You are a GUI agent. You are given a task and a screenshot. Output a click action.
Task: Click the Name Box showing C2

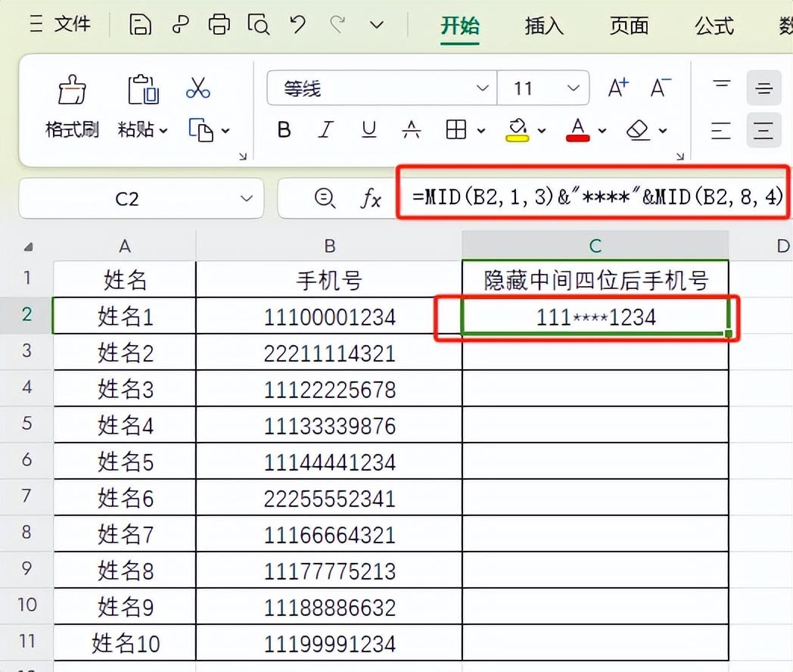[x=126, y=198]
